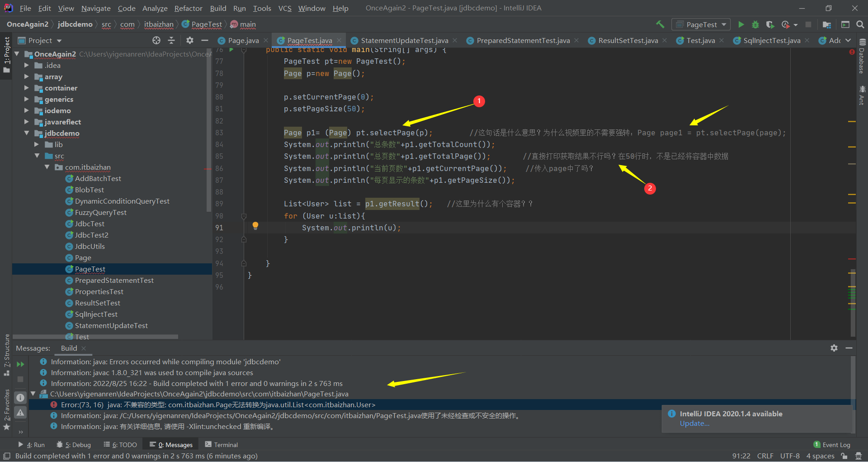Click the Build project hammer icon
The width and height of the screenshot is (868, 462).
point(660,24)
